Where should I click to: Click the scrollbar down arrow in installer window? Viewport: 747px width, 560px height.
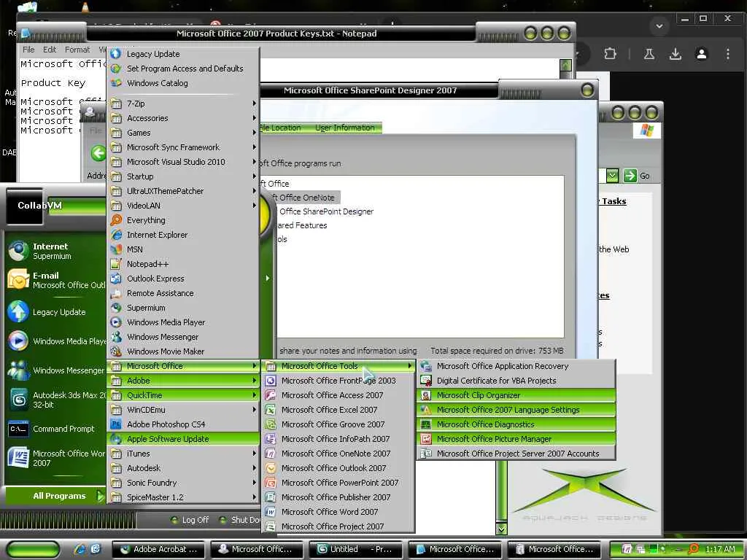501,528
